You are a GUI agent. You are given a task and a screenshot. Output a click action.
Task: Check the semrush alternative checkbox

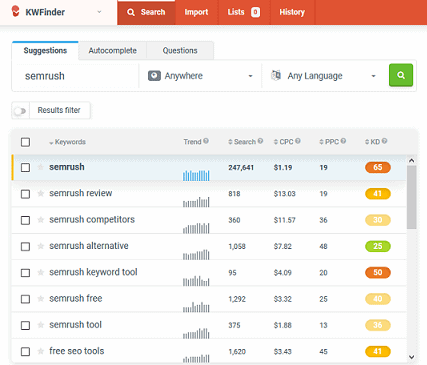(25, 246)
